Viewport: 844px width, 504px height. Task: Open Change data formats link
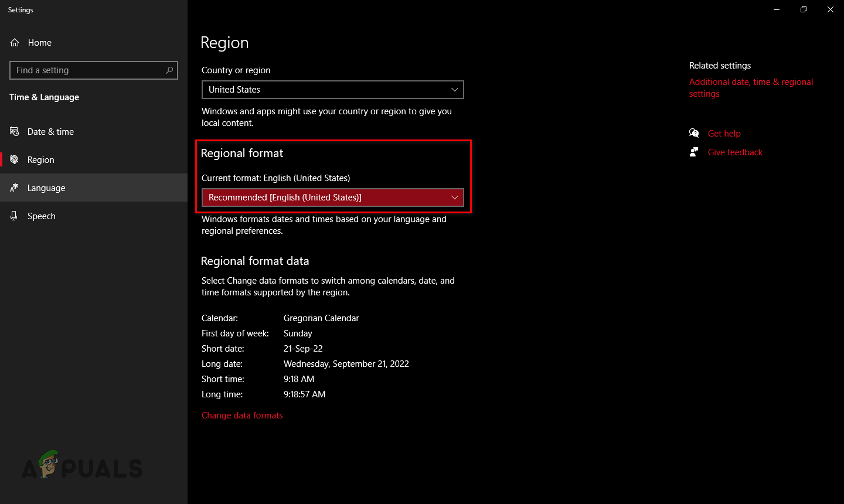pyautogui.click(x=242, y=416)
